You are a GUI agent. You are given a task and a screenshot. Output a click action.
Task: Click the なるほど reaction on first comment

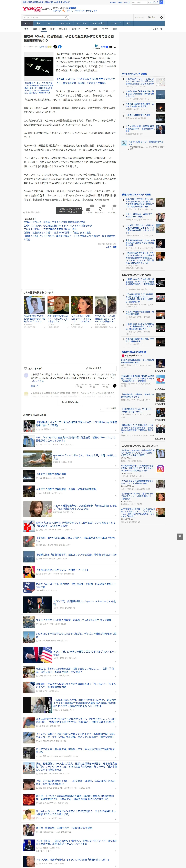[x=94, y=386]
